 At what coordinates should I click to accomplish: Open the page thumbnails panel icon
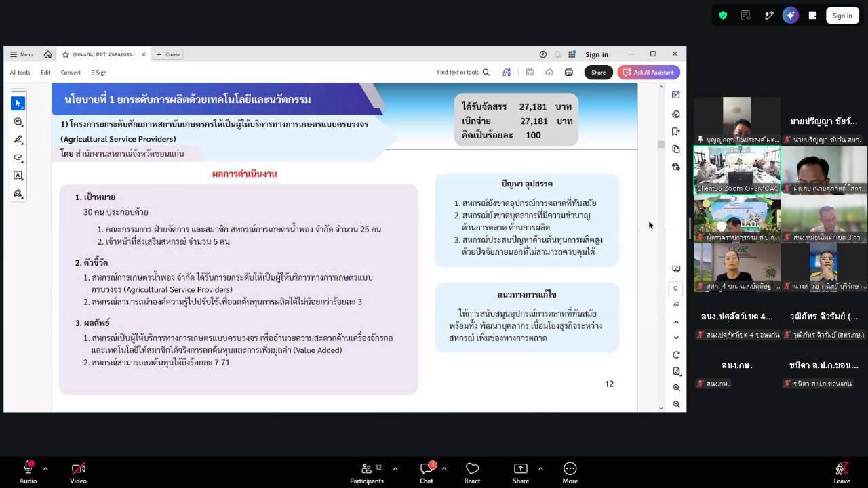[676, 149]
